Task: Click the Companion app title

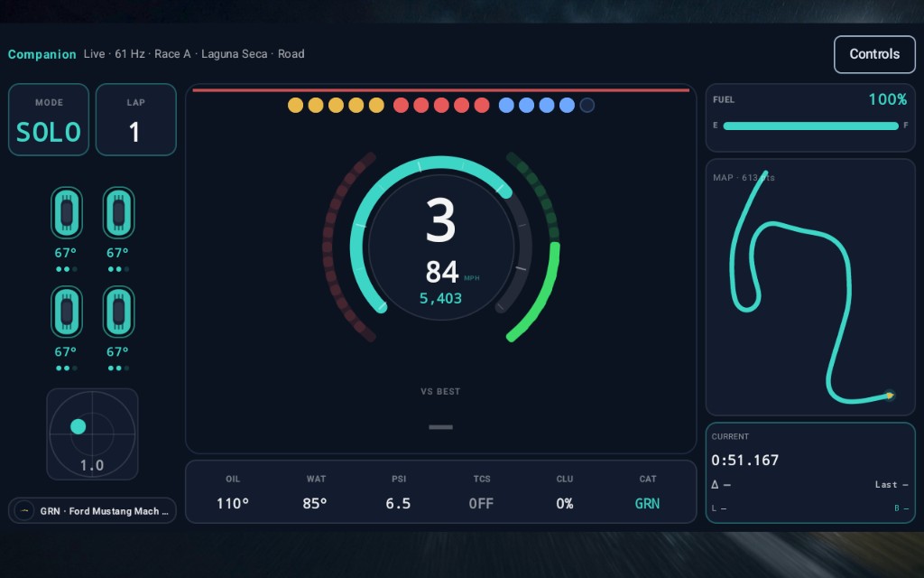Action: (42, 54)
